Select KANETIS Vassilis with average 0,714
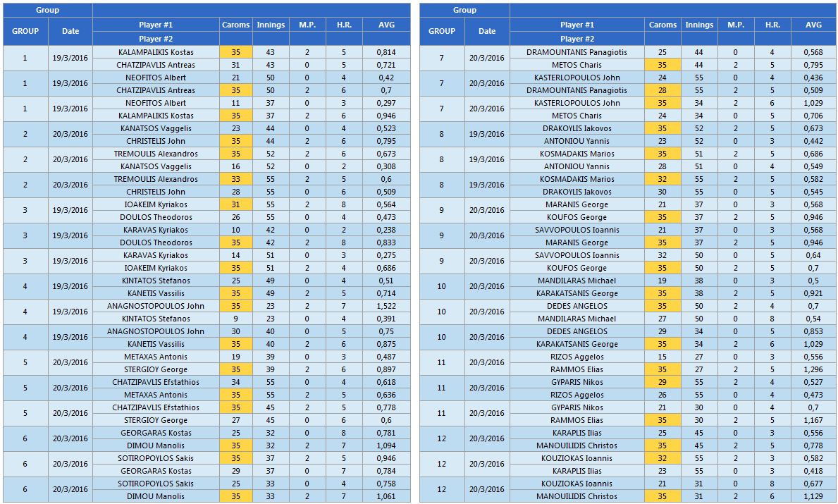The height and width of the screenshot is (504, 838). click(x=156, y=293)
